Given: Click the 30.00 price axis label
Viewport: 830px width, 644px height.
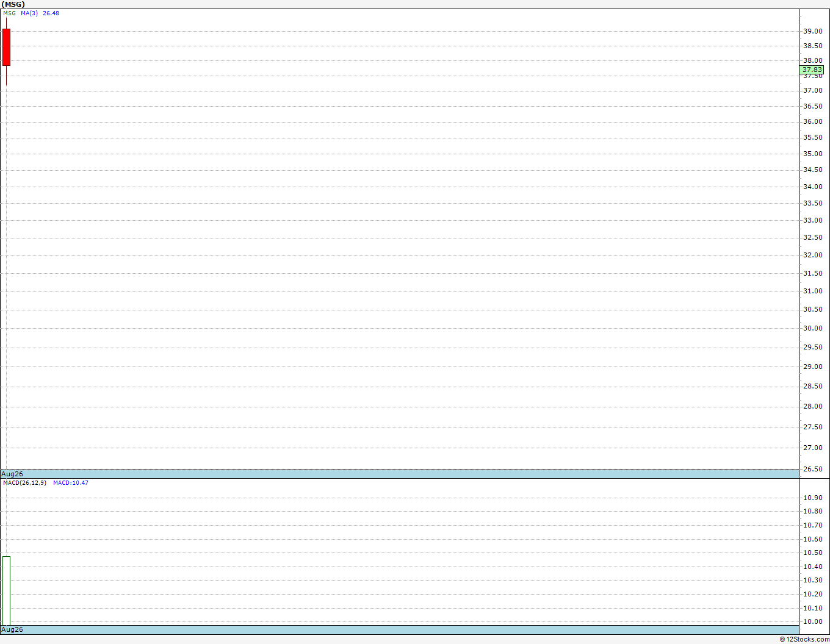Looking at the screenshot, I should point(812,328).
